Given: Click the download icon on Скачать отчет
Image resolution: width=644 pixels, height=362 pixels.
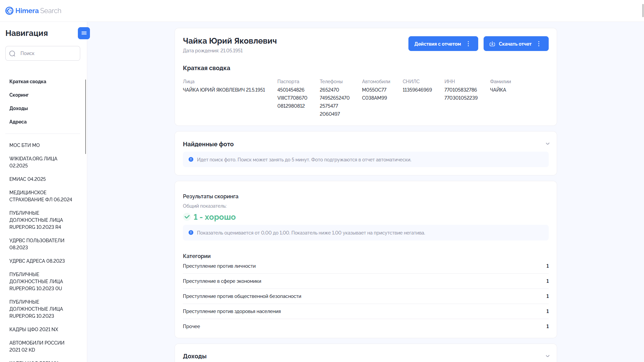Looking at the screenshot, I should (x=492, y=44).
